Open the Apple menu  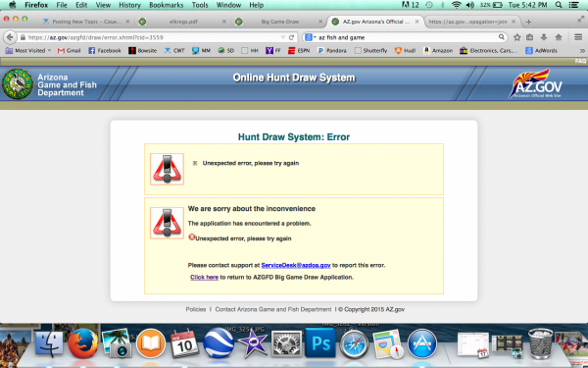click(13, 5)
